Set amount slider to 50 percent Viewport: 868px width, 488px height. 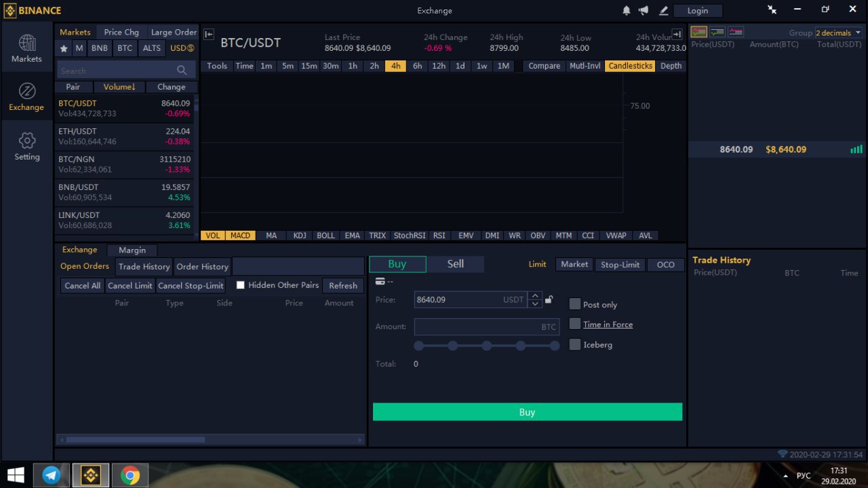(x=487, y=345)
